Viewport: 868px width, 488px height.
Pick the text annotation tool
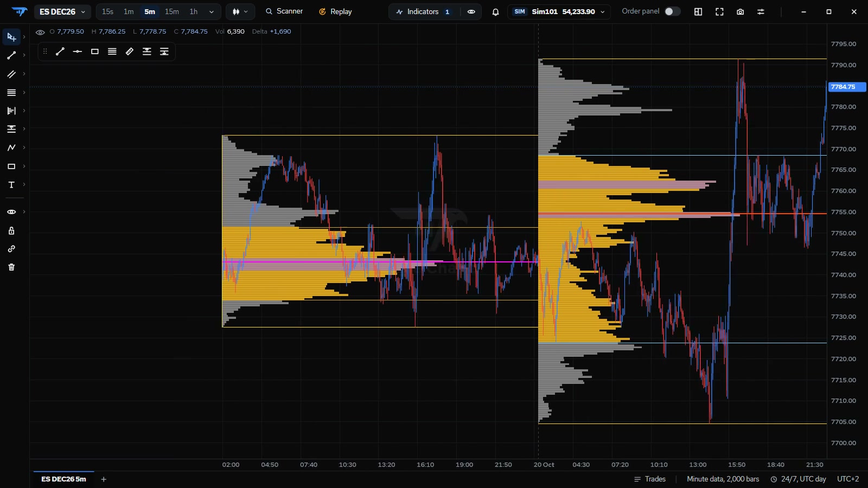point(11,184)
